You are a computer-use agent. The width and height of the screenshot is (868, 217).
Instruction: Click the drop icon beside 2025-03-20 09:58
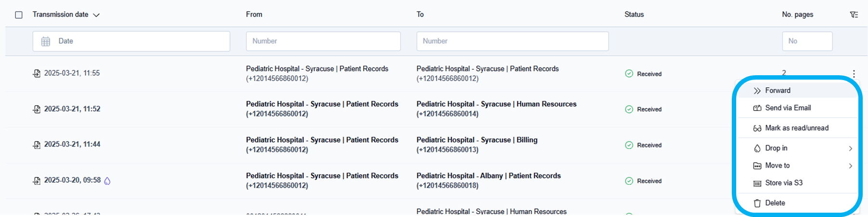tap(107, 181)
